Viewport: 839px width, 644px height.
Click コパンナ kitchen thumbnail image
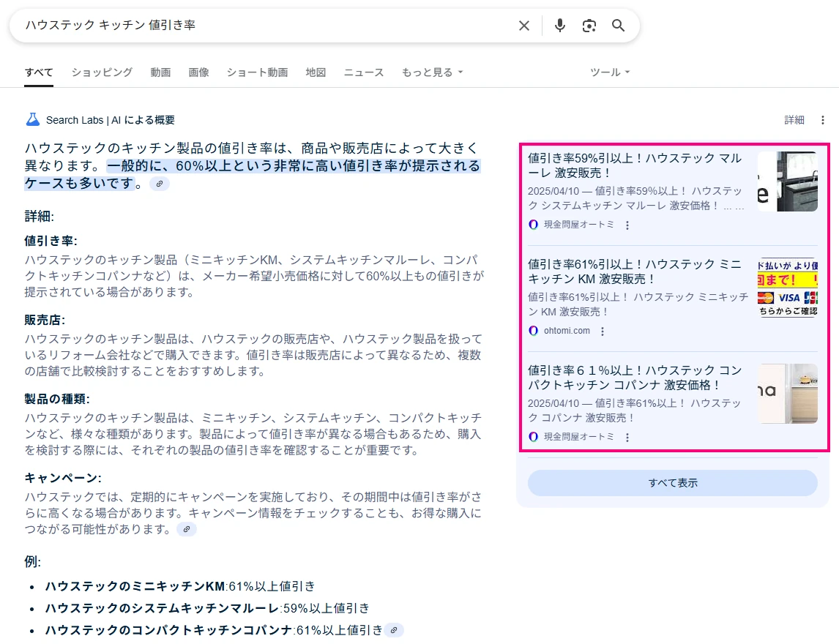(x=788, y=393)
